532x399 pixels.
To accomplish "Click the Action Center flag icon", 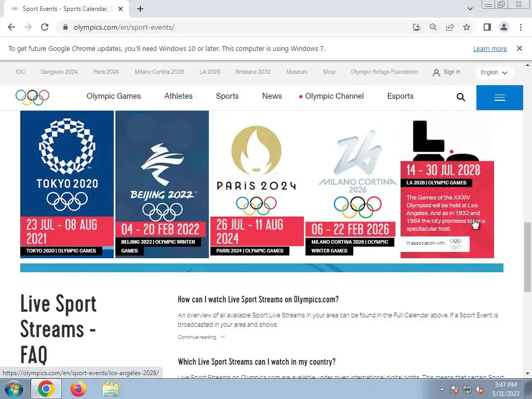I will click(x=454, y=390).
